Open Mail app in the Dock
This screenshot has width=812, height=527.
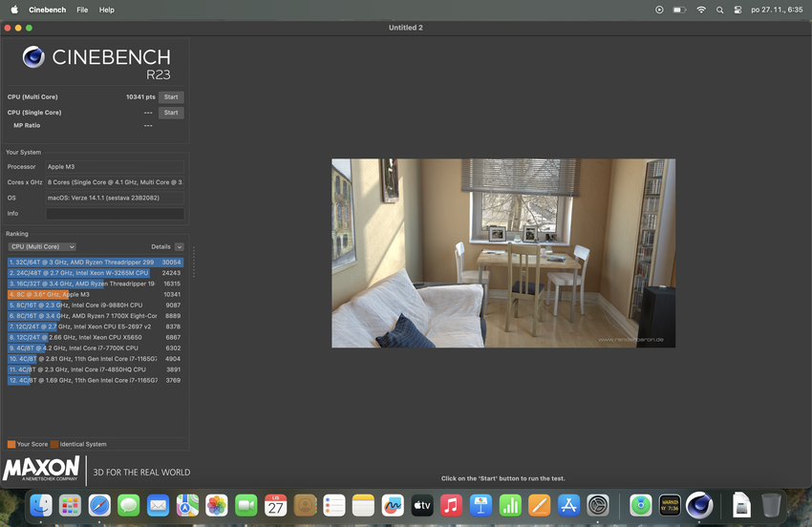pyautogui.click(x=158, y=505)
